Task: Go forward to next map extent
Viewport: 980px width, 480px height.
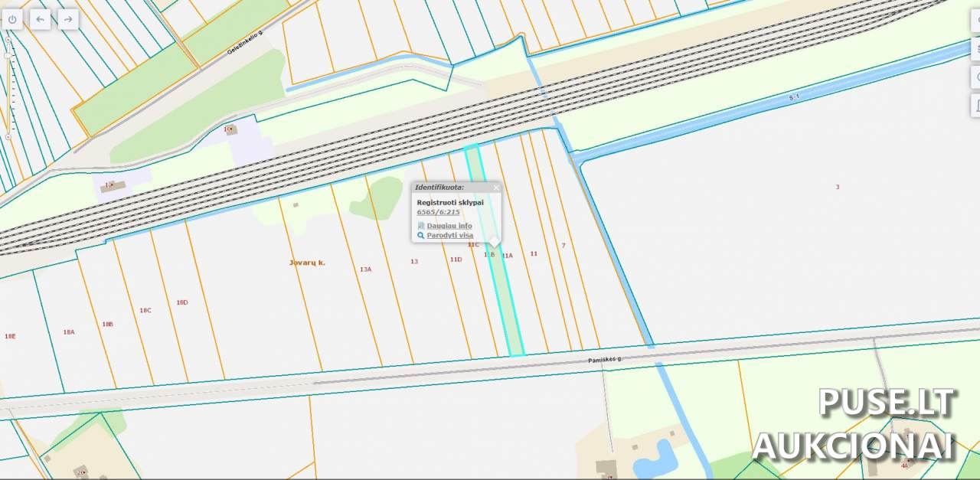Action: pos(68,19)
